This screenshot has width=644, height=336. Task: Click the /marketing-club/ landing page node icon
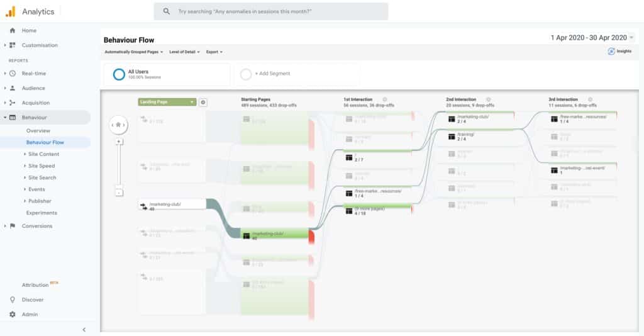(x=144, y=206)
